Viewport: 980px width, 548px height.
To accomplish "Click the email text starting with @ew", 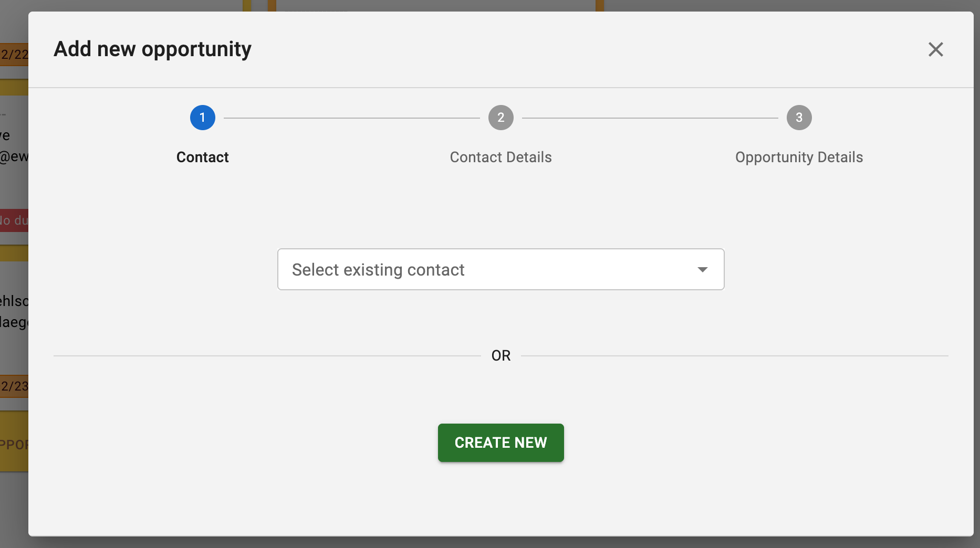I will [14, 156].
